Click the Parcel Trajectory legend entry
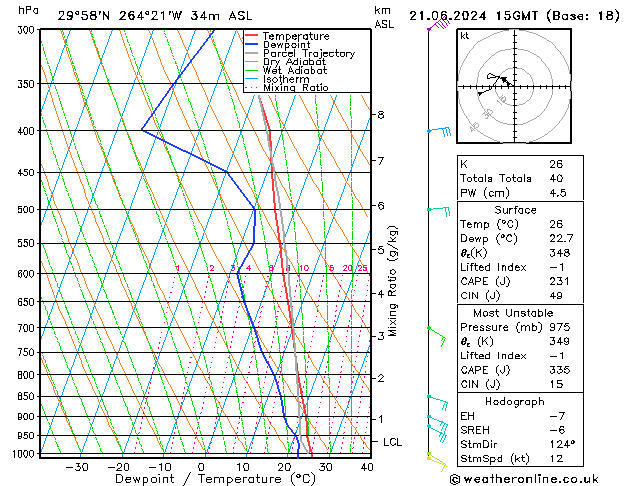Viewport: 629px width, 486px height. coord(300,53)
